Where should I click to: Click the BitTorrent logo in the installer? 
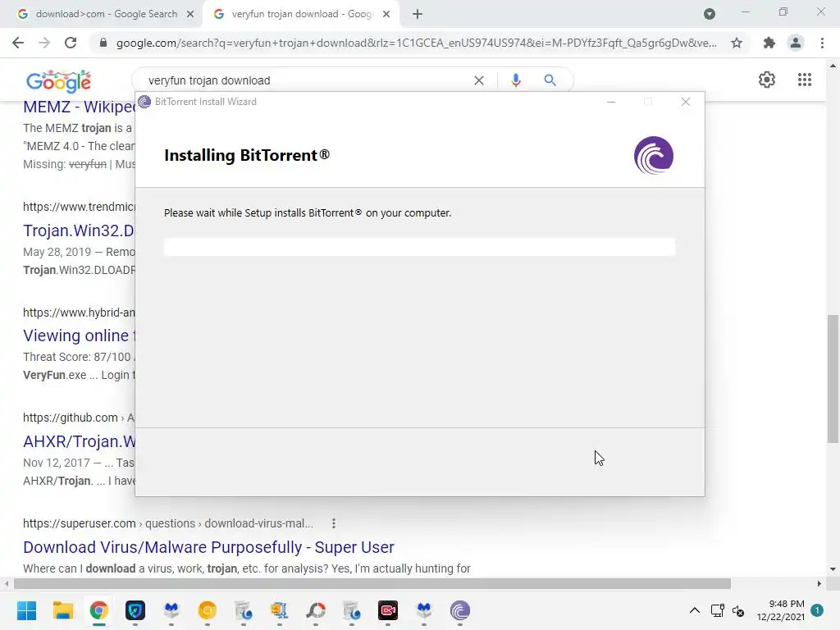click(654, 155)
